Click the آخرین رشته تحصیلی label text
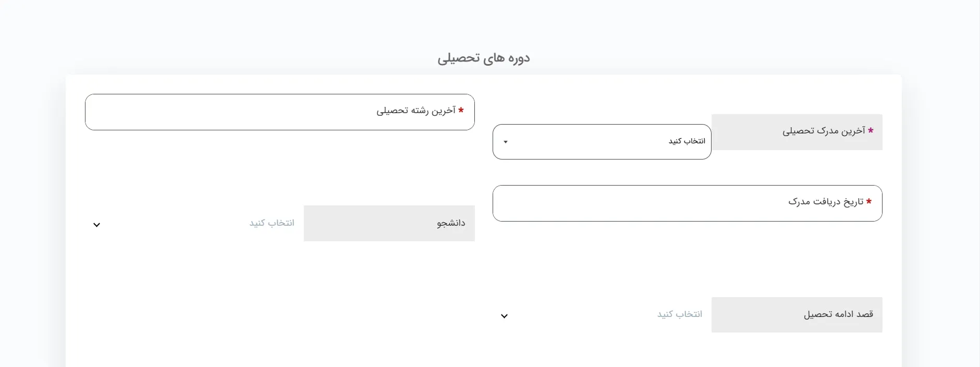This screenshot has width=980, height=367. tap(416, 111)
